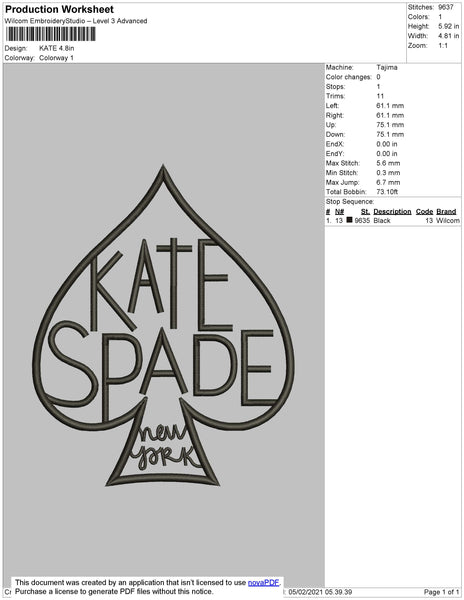Click the Min Stitch value '0.3 mm'
The width and height of the screenshot is (464, 600).
click(x=388, y=173)
